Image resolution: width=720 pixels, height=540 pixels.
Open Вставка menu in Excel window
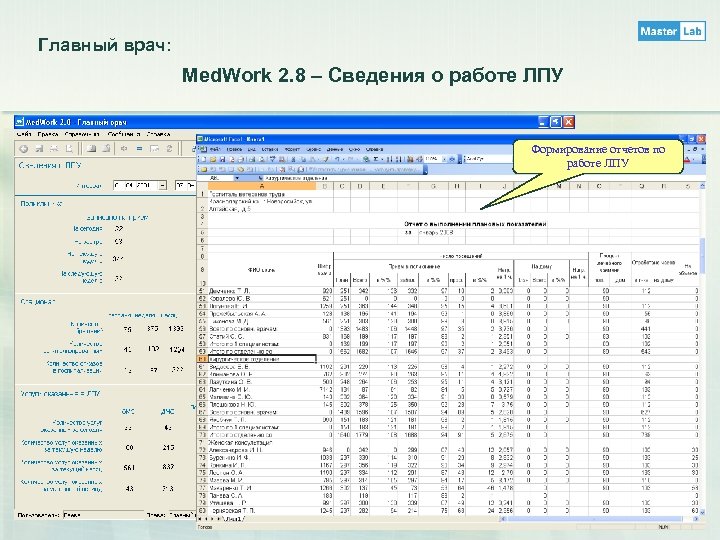pyautogui.click(x=270, y=149)
